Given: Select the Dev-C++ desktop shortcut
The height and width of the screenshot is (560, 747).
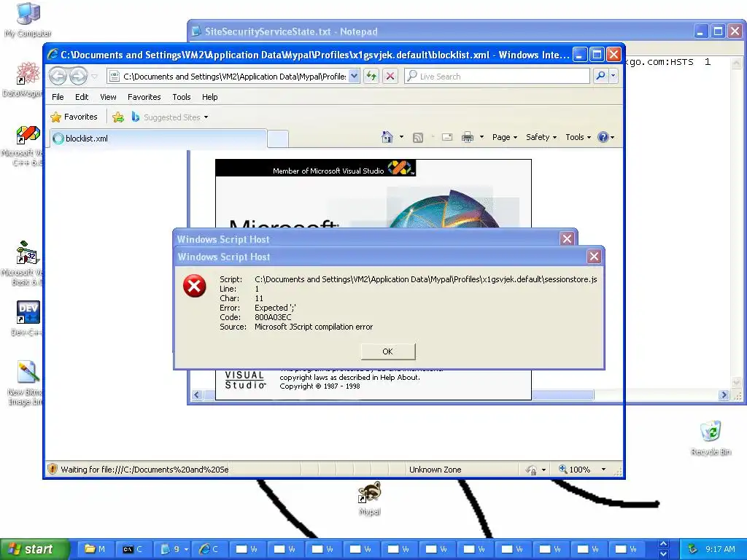Looking at the screenshot, I should (27, 318).
